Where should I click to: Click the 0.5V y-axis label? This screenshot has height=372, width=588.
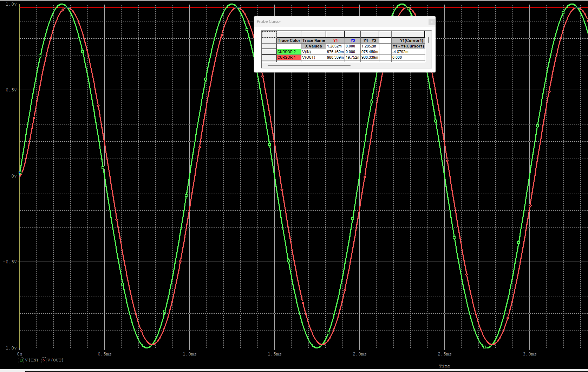click(11, 90)
